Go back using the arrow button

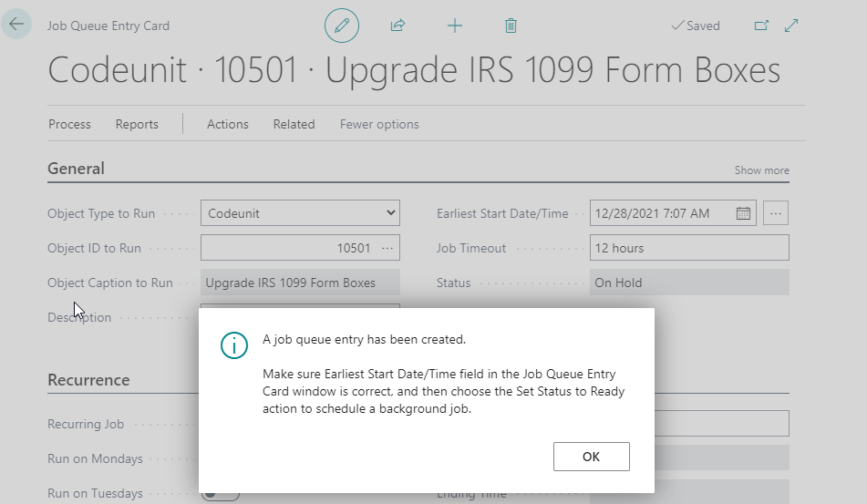pos(16,25)
